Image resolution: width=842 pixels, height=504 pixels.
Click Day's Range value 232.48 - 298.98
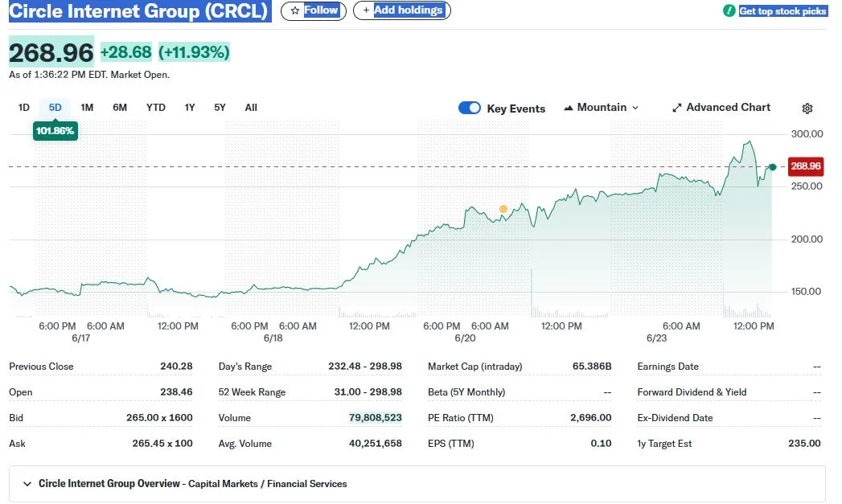[x=365, y=366]
